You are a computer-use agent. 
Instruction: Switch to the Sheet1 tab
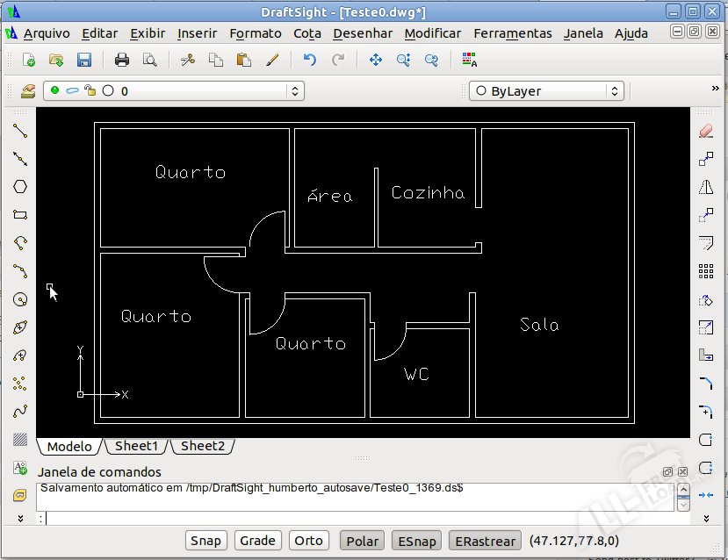click(x=136, y=446)
